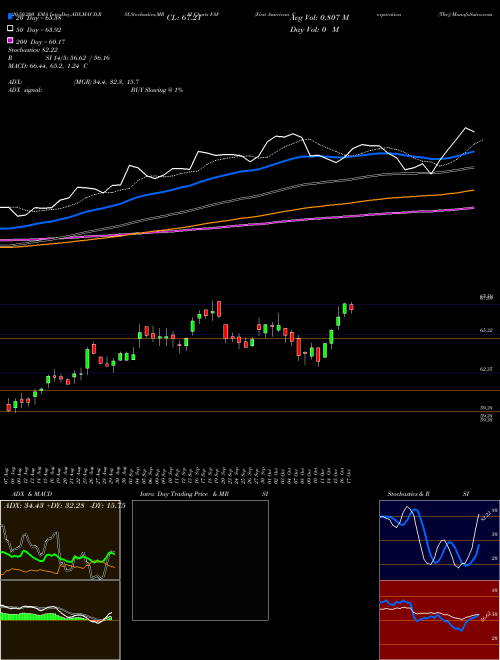This screenshot has width=500, height=660.
Task: Click the 62.35 price axis label
Action: [486, 369]
